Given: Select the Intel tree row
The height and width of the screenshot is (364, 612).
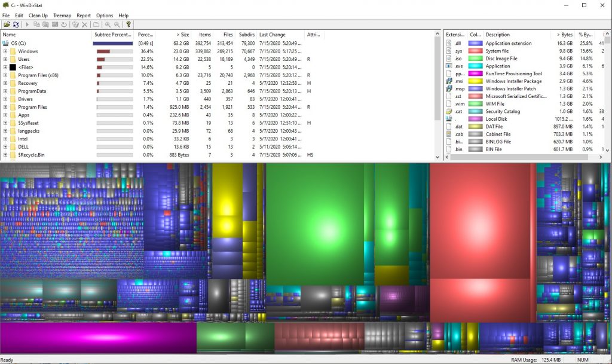Looking at the screenshot, I should [x=162, y=139].
